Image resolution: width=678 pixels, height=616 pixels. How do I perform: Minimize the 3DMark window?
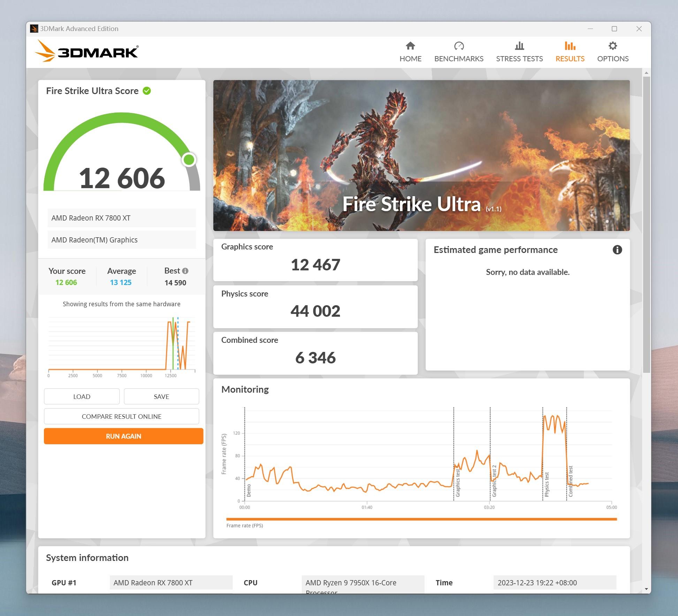pos(590,29)
